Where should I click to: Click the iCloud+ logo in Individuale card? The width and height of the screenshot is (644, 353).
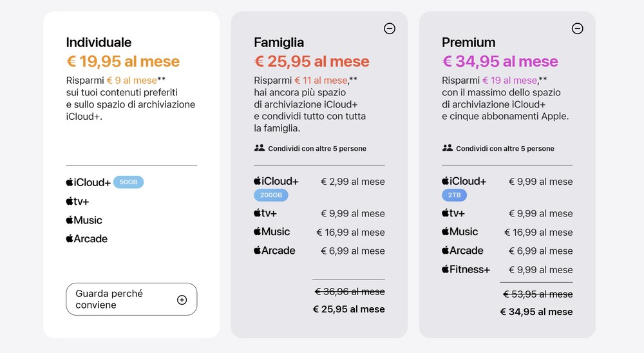pos(88,182)
